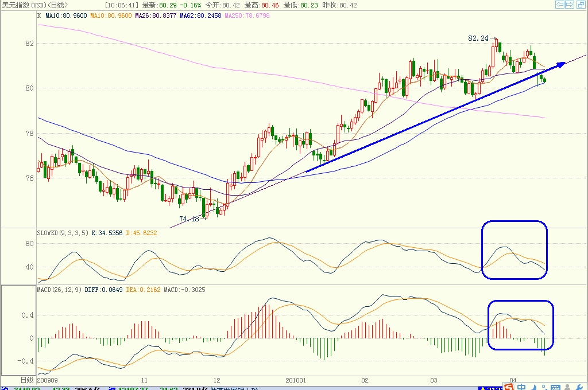
Task: Click the SLOWKD(9,3,3,5) indicator name
Action: pyautogui.click(x=63, y=233)
